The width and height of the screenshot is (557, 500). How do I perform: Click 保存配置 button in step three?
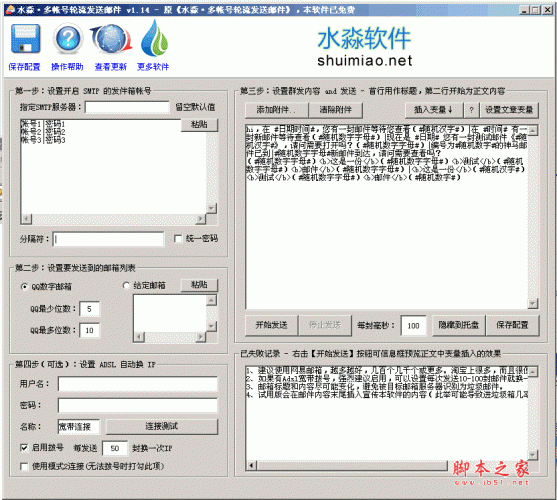pyautogui.click(x=513, y=325)
